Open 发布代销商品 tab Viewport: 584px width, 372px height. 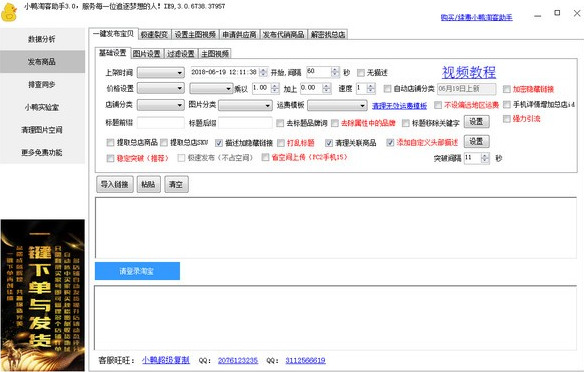[283, 35]
